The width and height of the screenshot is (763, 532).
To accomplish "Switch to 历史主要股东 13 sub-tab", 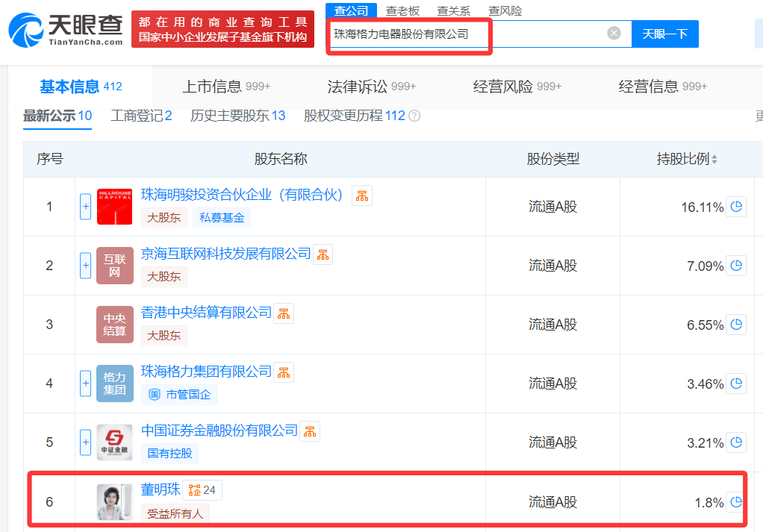I will click(238, 116).
